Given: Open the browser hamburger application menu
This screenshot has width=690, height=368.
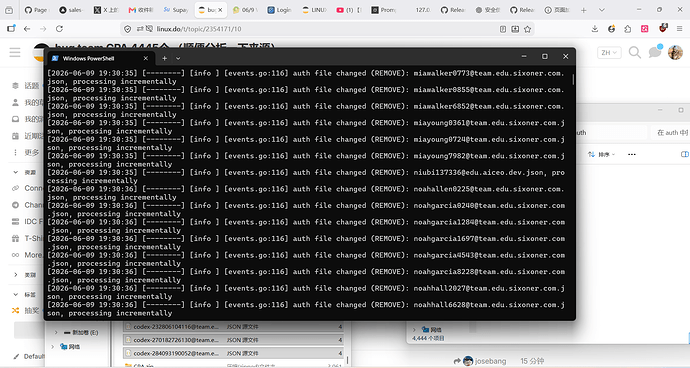Looking at the screenshot, I should (679, 29).
